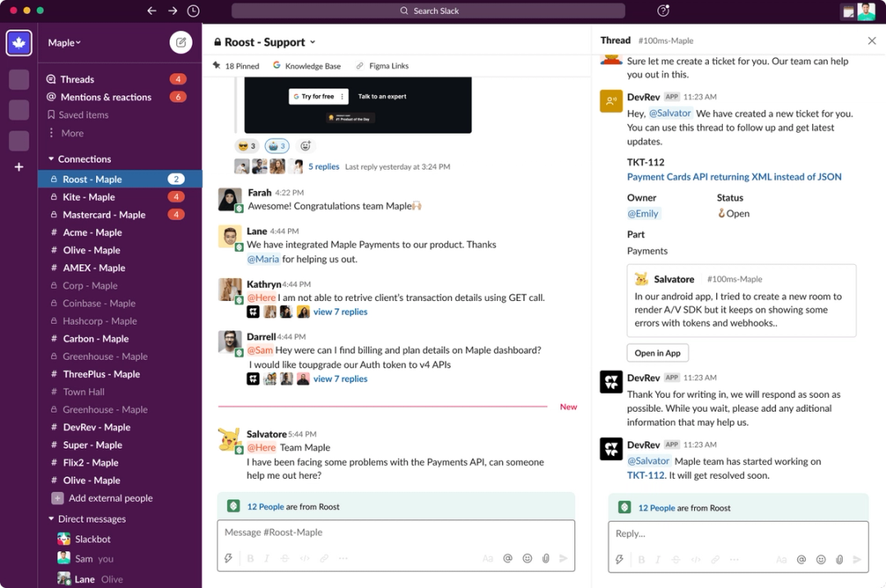Open Payment Cards API ticket link
886x588 pixels.
pyautogui.click(x=734, y=177)
